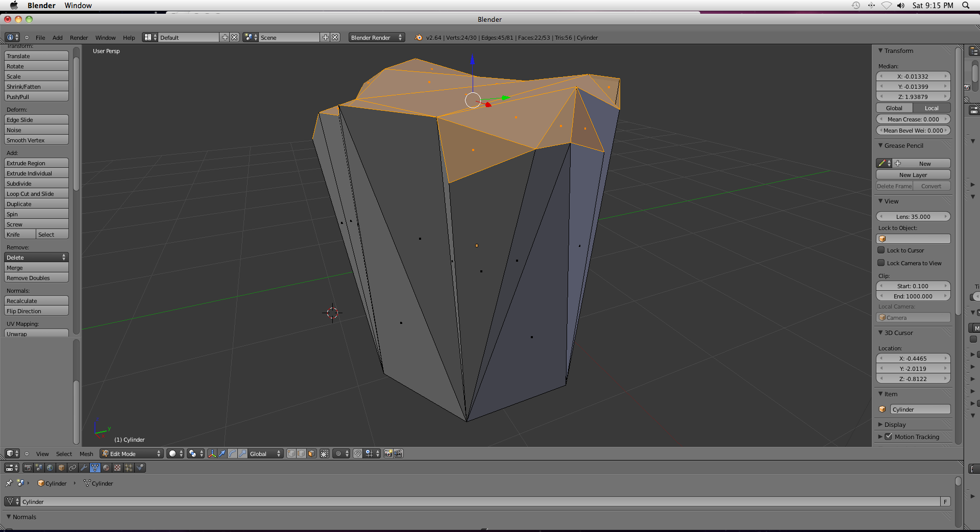Open proportional editing dropdown
980x532 pixels.
click(341, 453)
